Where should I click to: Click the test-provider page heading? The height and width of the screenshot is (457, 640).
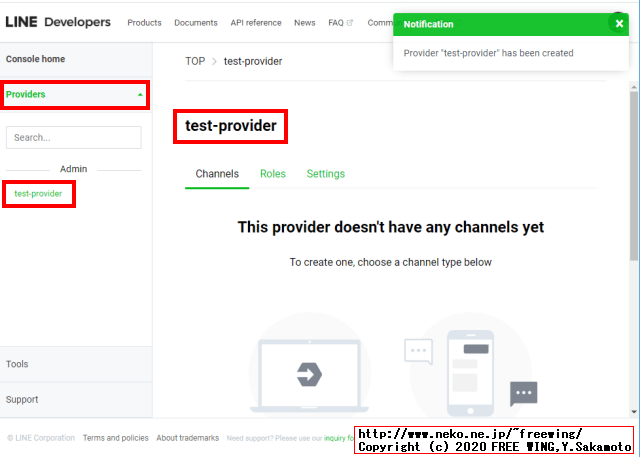point(231,126)
